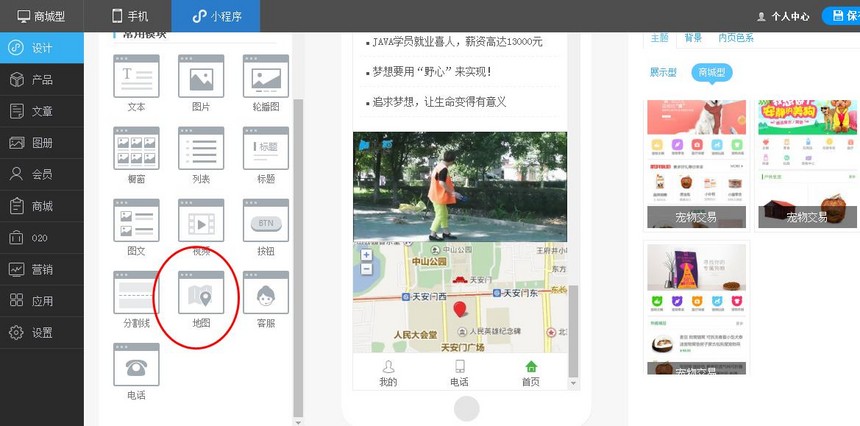Click the street-sweeper video preview

(x=460, y=187)
